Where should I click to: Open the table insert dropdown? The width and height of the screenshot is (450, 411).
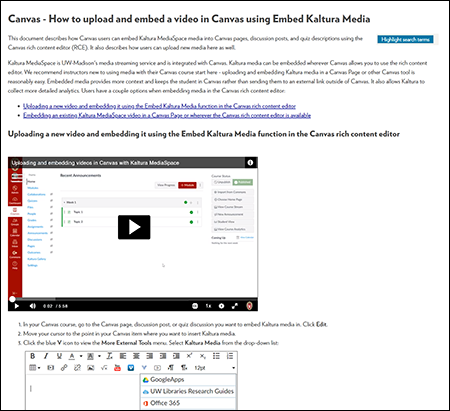[x=35, y=368]
